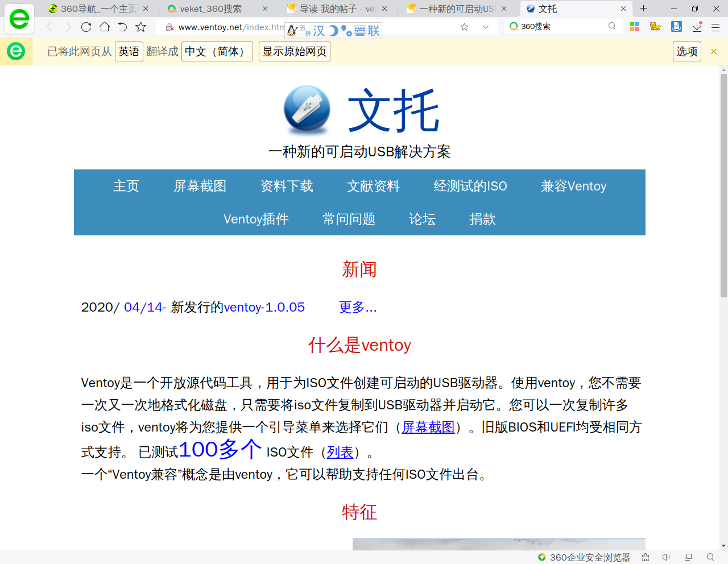Open Ventoy插件 navigation item
Image resolution: width=728 pixels, height=564 pixels.
click(256, 219)
